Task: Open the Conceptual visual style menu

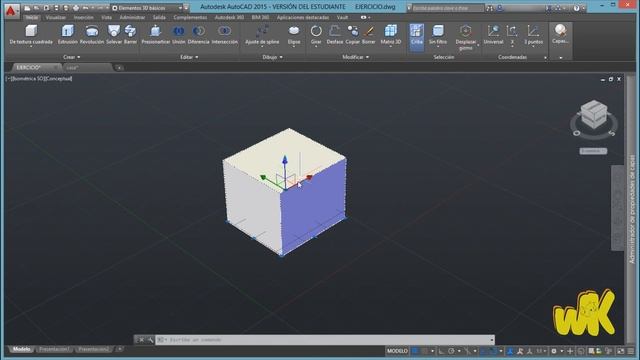Action: pyautogui.click(x=58, y=78)
